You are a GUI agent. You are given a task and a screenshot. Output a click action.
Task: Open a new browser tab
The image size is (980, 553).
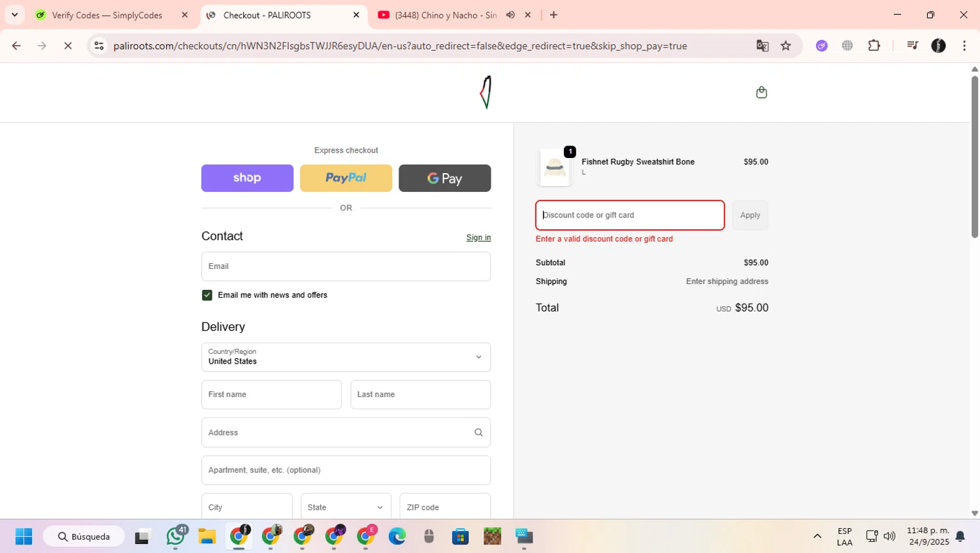click(x=554, y=15)
